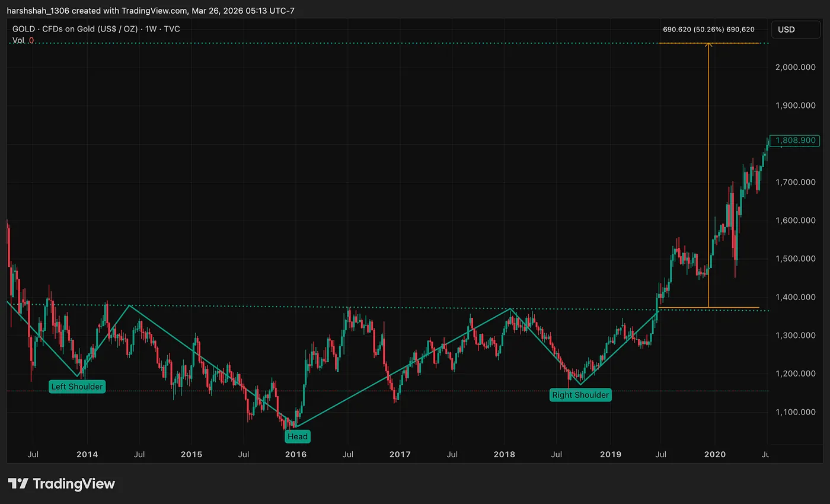Click the Vol indicator legend
Viewport: 830px width, 504px height.
(23, 40)
